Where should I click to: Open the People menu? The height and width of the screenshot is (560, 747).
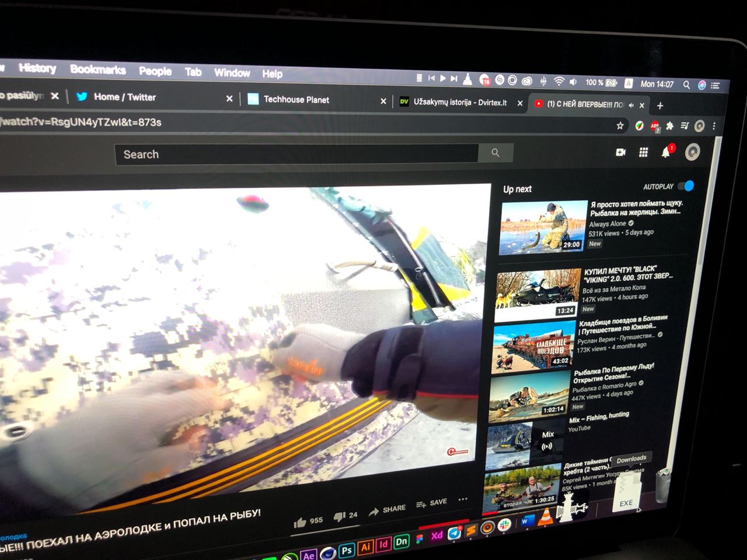(155, 71)
